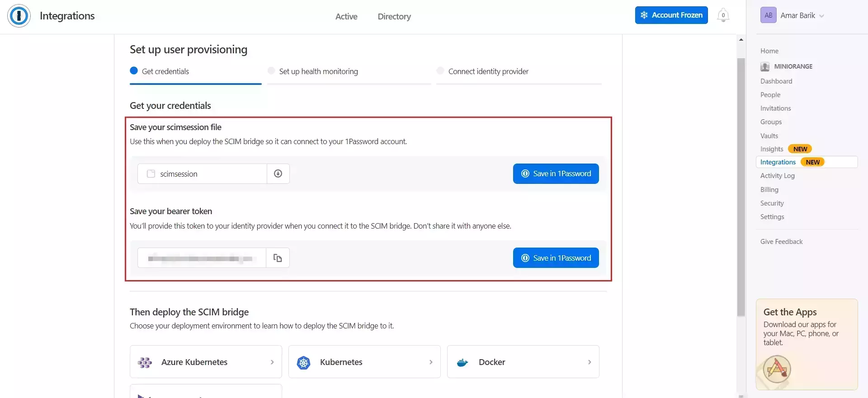Open Billing in sidebar
Image resolution: width=868 pixels, height=398 pixels.
point(769,190)
